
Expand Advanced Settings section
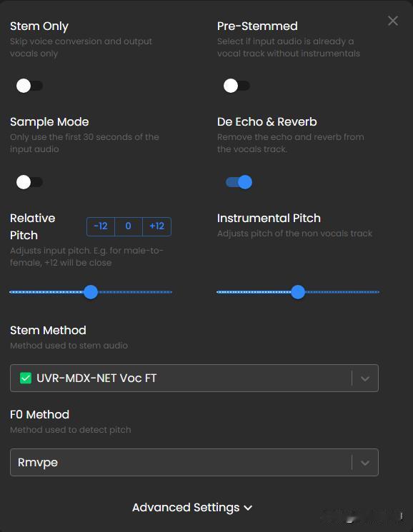[192, 508]
